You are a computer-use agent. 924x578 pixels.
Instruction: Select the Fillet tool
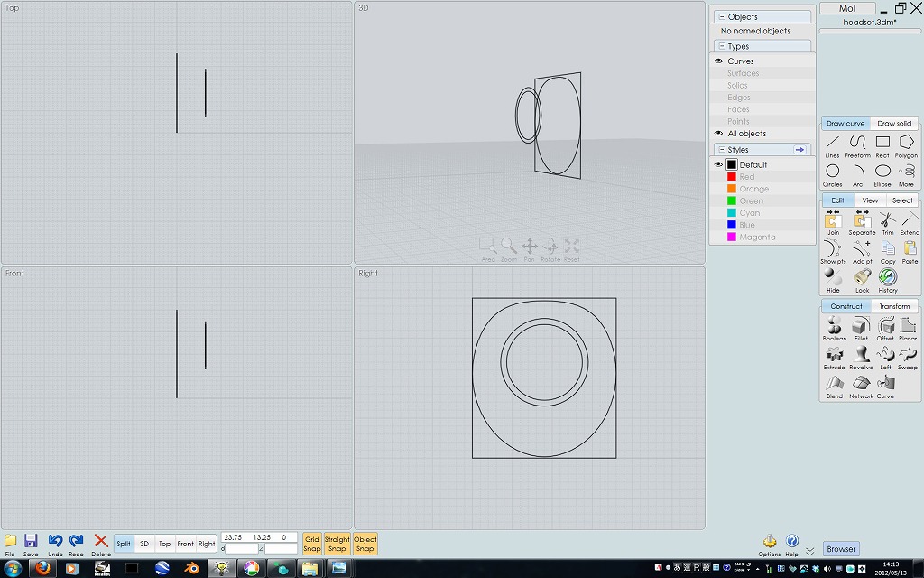861,329
